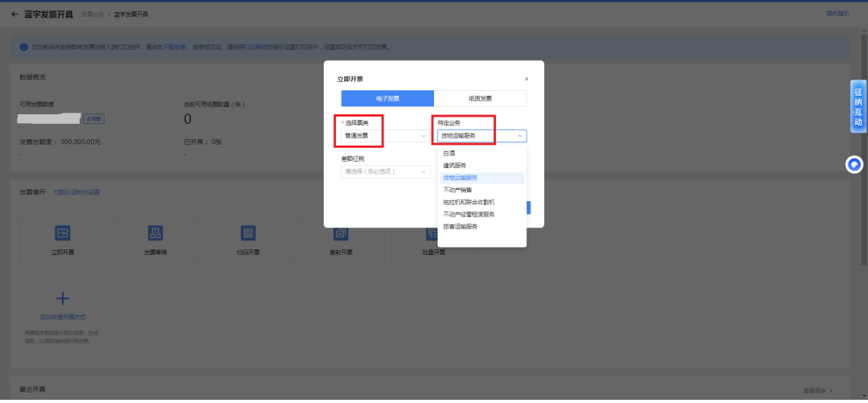Screen dimensions: 868x403
Task: Close the 立即开票 dialog
Action: point(526,80)
